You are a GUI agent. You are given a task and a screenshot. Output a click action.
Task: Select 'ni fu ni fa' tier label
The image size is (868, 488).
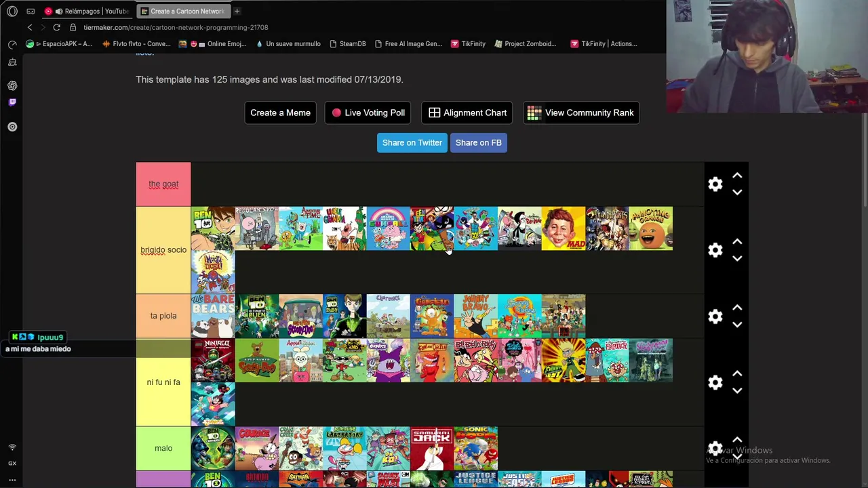tap(163, 382)
